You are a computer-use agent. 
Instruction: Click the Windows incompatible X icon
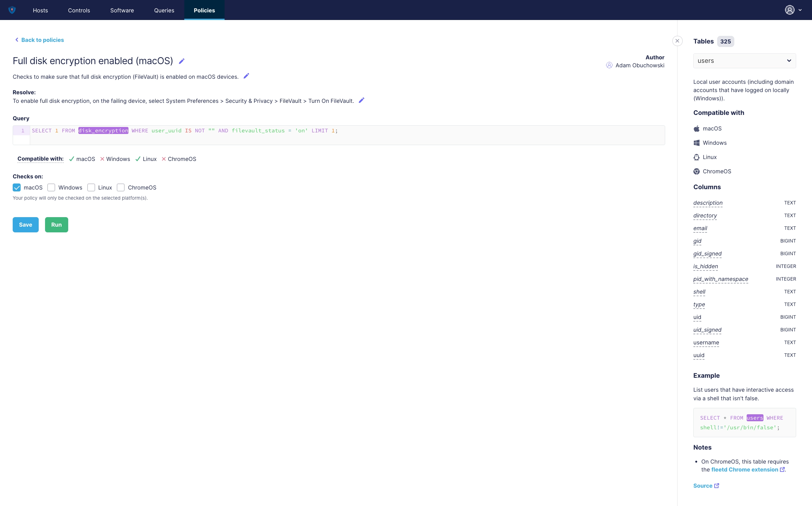[102, 159]
